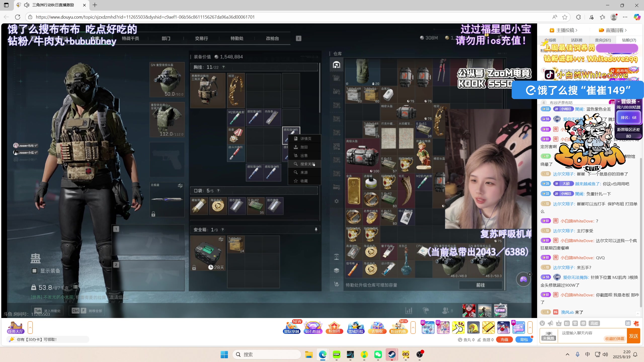Select 搜索关联 in the game context menu

click(304, 164)
